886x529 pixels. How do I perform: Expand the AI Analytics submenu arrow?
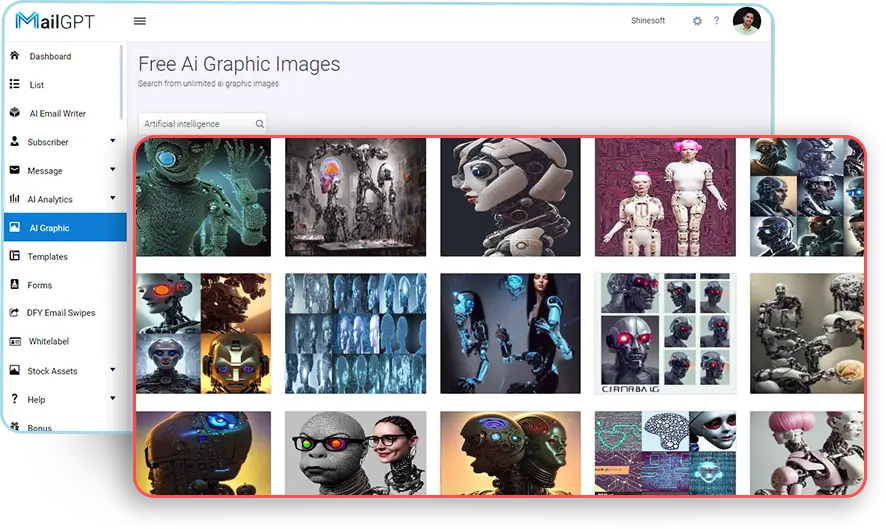[112, 199]
